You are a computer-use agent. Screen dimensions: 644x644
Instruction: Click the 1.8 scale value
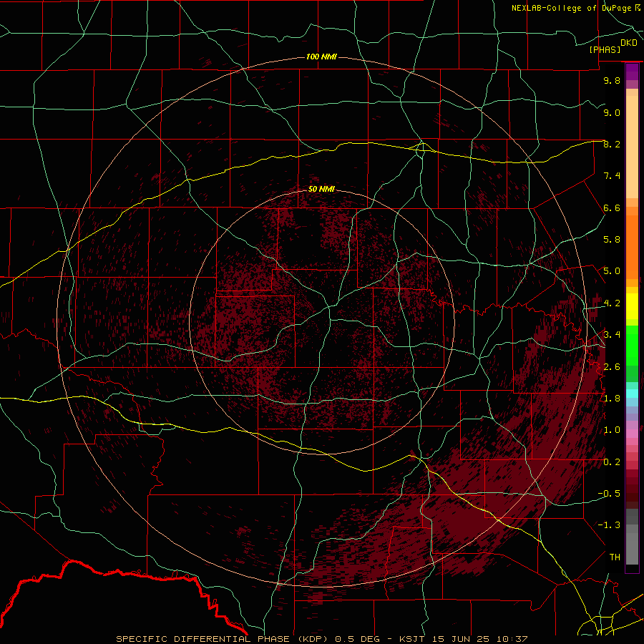click(612, 399)
